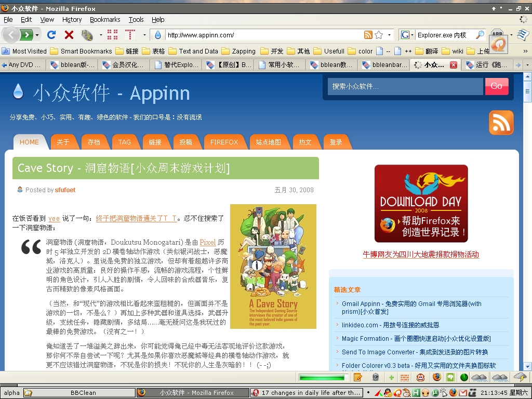This screenshot has width=532, height=399.
Task: Click the Go search button on the page
Action: point(497,86)
